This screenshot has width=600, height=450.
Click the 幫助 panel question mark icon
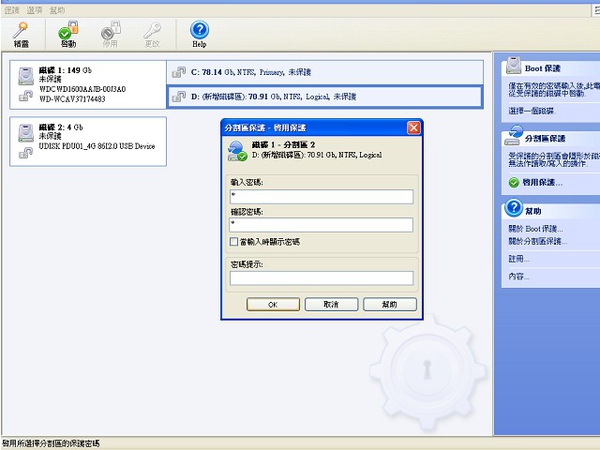514,208
